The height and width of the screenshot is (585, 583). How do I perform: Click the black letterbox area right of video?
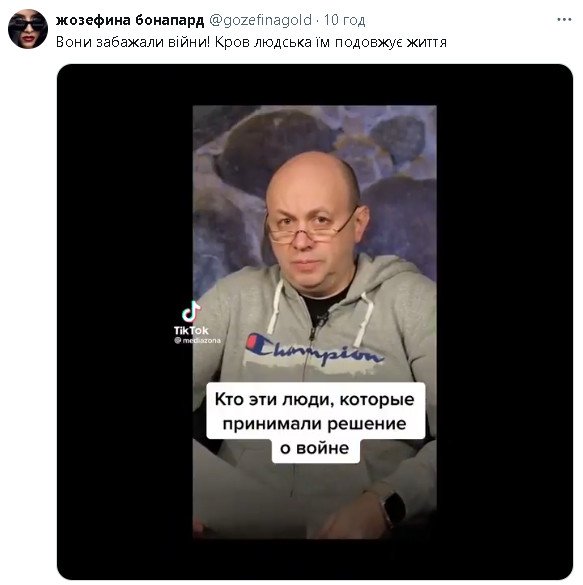click(504, 322)
